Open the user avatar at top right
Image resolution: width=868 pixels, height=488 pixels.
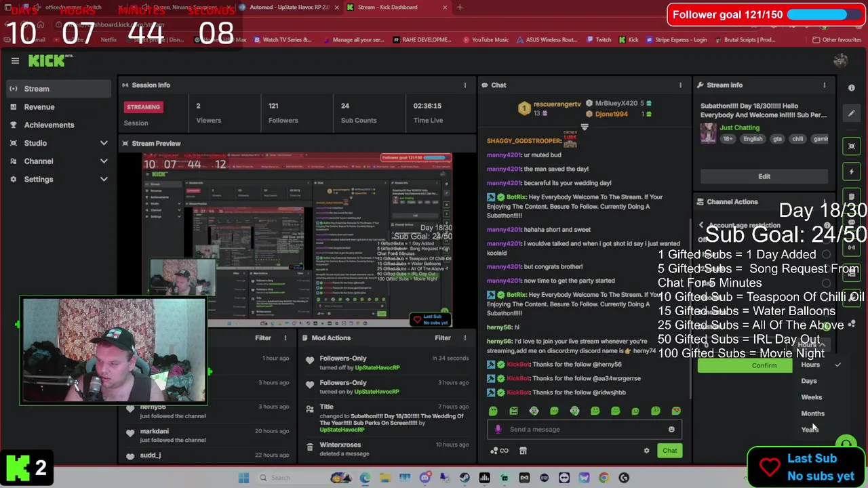(841, 61)
